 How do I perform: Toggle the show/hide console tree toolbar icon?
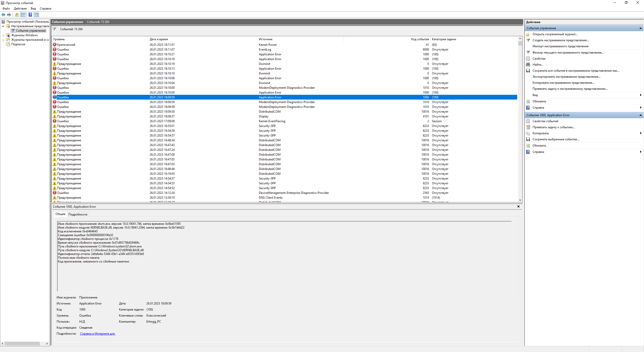click(x=23, y=15)
